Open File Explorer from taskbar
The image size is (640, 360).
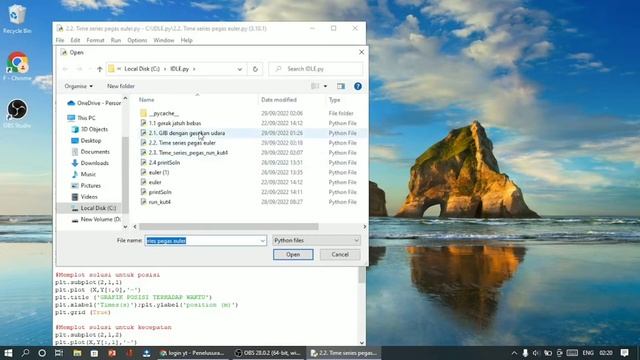coord(77,353)
